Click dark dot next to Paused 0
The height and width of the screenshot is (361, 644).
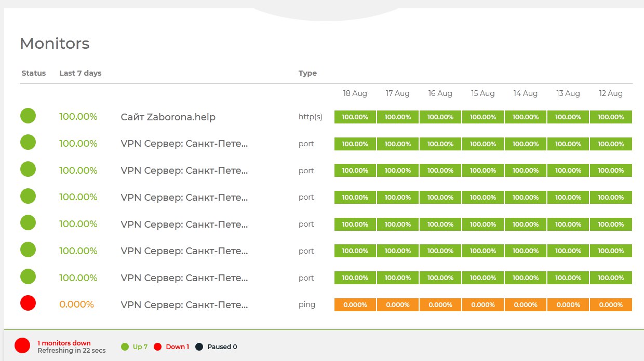tap(199, 346)
